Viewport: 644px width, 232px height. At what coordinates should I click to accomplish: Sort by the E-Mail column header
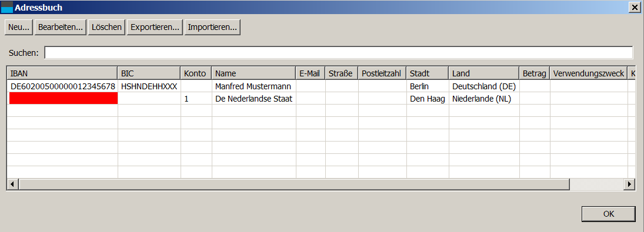pos(311,73)
